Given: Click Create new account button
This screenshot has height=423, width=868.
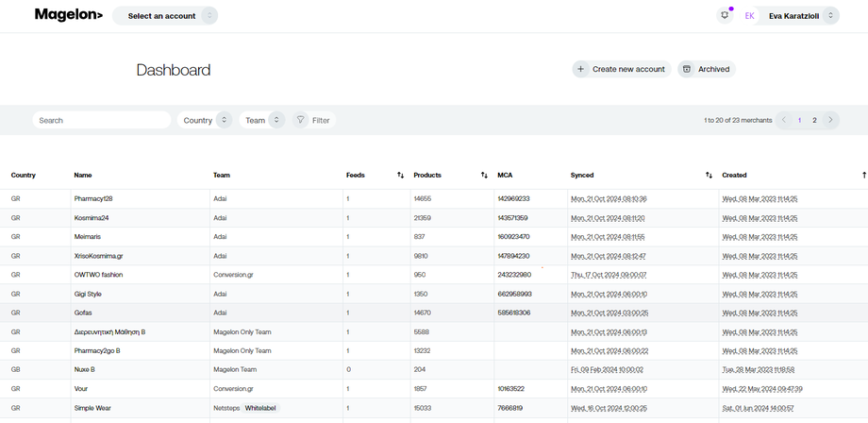Looking at the screenshot, I should [x=621, y=69].
